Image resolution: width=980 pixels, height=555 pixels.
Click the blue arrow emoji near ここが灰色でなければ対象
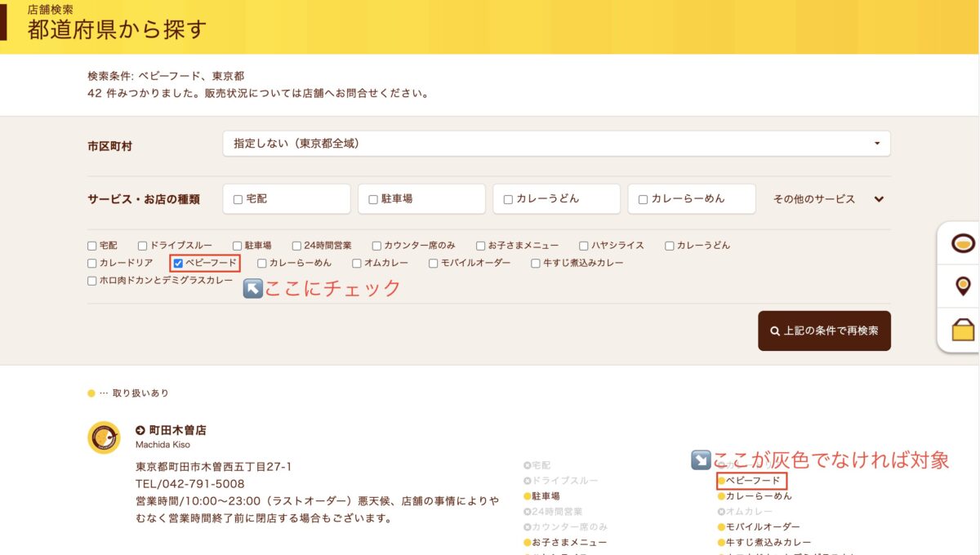(701, 460)
